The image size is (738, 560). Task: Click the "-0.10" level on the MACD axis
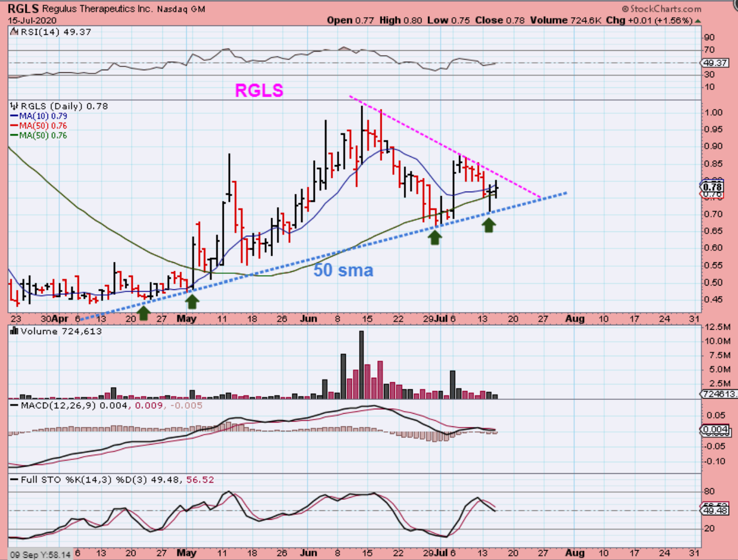715,462
